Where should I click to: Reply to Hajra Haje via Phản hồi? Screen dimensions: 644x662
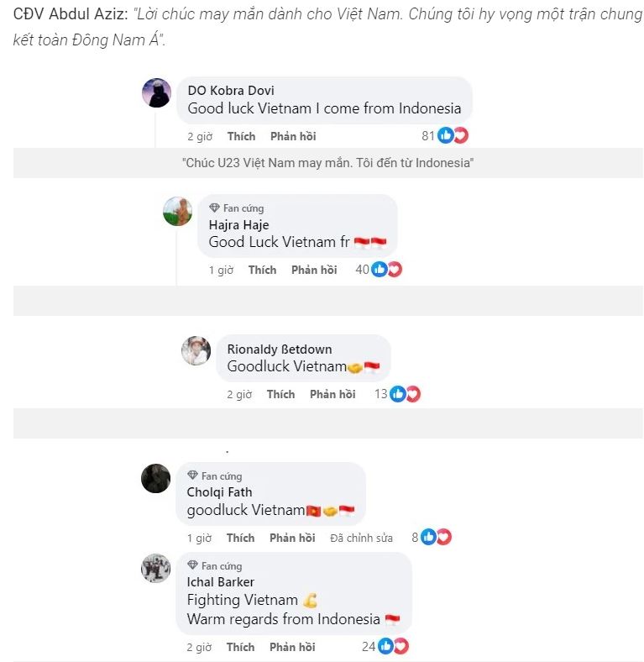coord(314,270)
